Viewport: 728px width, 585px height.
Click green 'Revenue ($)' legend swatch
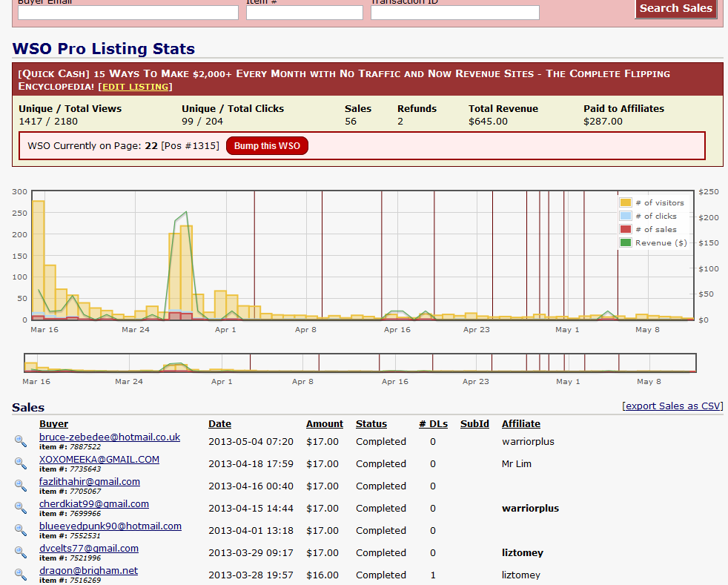tap(626, 242)
